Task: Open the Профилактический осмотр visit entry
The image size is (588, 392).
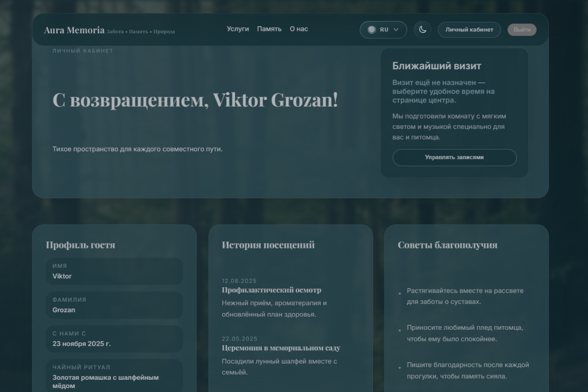Action: coord(271,290)
